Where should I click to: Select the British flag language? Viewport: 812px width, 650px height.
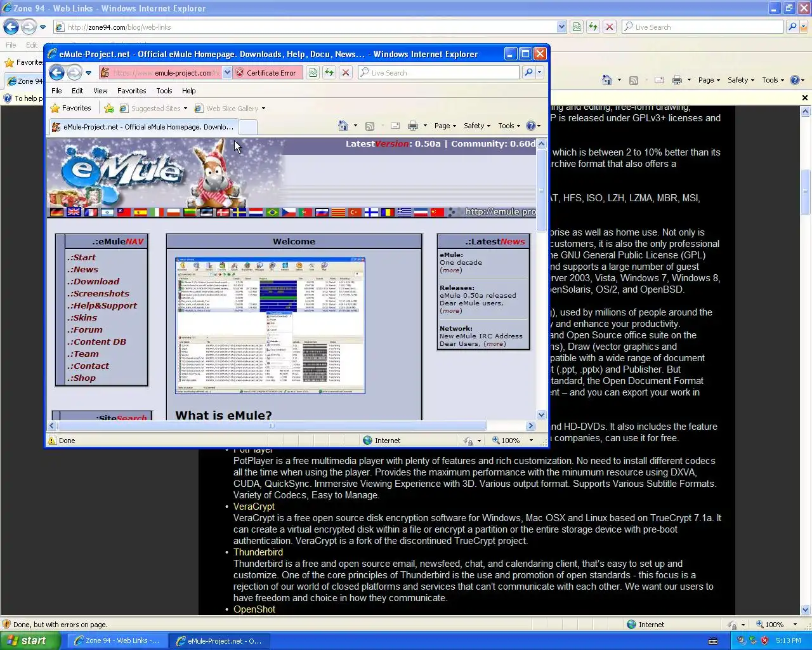(74, 212)
